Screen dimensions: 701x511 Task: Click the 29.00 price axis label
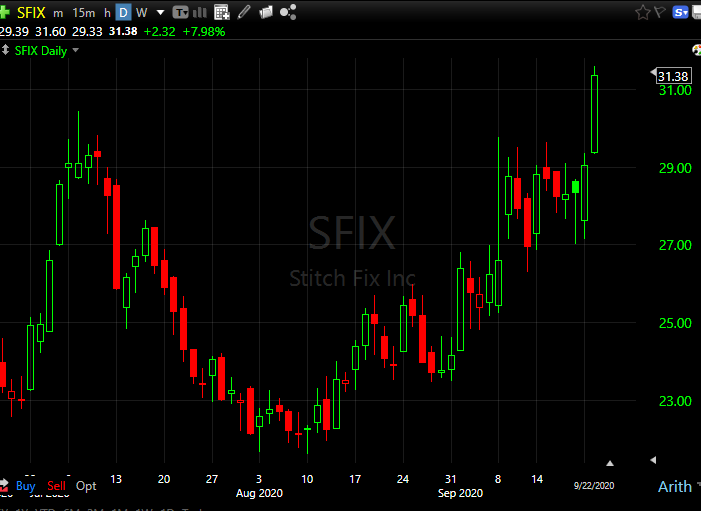click(675, 168)
